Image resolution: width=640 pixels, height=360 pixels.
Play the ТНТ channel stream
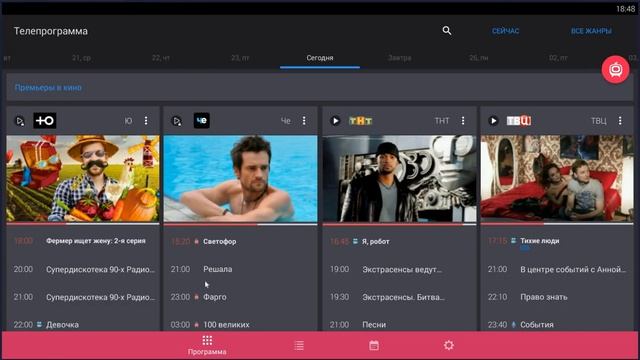[335, 121]
